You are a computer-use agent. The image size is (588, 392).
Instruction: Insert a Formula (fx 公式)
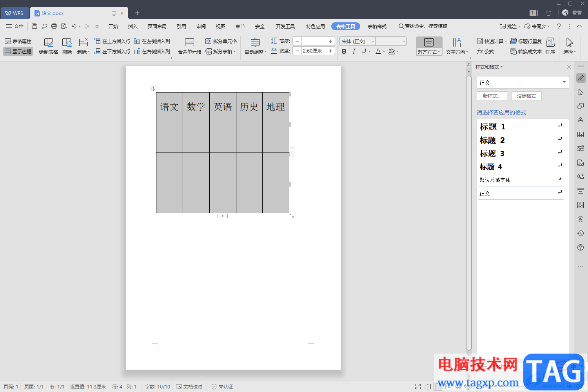point(485,51)
